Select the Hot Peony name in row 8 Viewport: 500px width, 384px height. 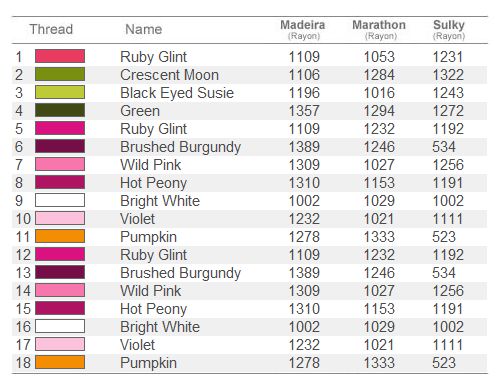[153, 183]
